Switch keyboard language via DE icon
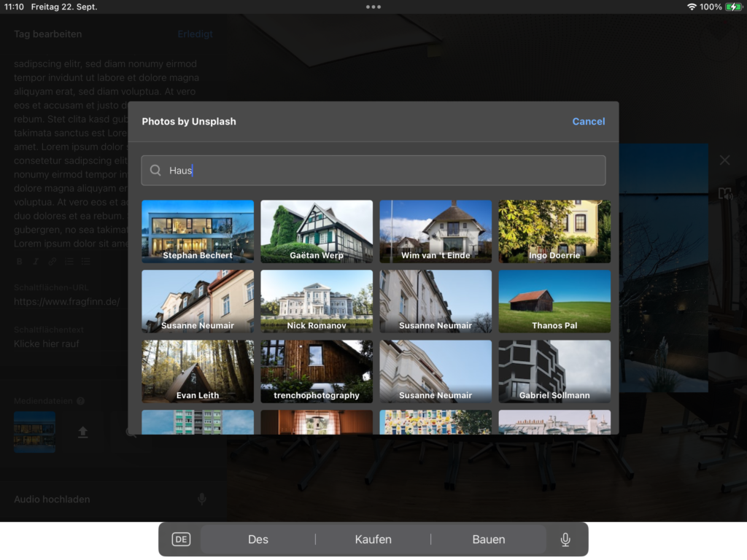Screen dimensions: 747x560 (x=181, y=540)
